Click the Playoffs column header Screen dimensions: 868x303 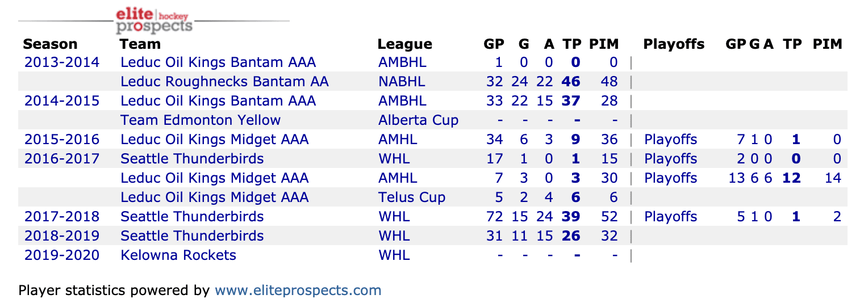point(674,44)
